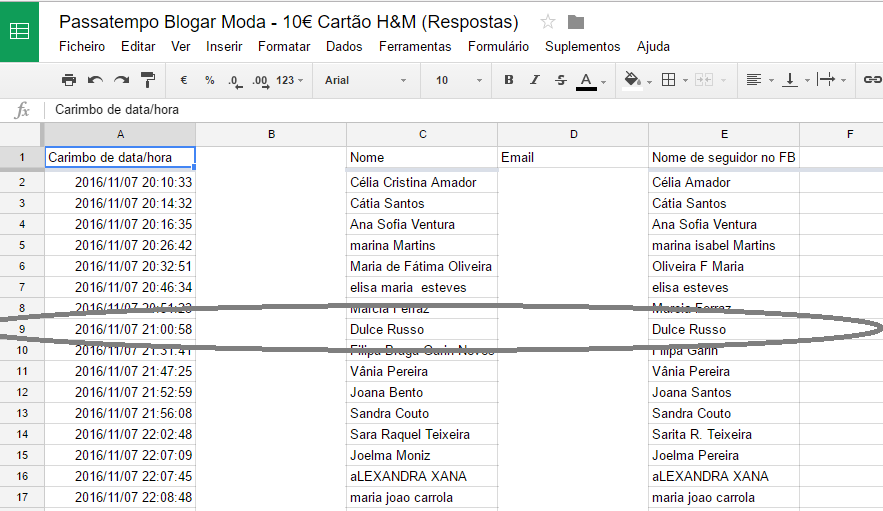Open the Ficheiro menu
883x511 pixels.
[82, 47]
